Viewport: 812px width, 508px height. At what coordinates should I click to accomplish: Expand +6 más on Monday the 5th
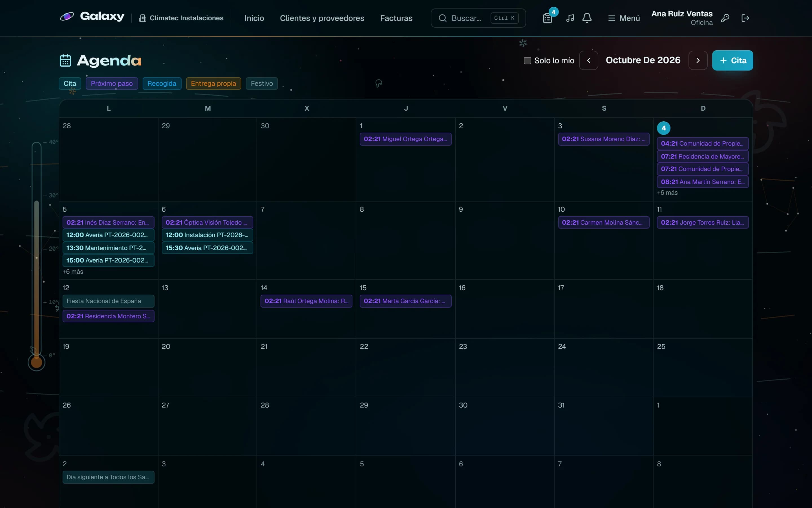(x=73, y=272)
